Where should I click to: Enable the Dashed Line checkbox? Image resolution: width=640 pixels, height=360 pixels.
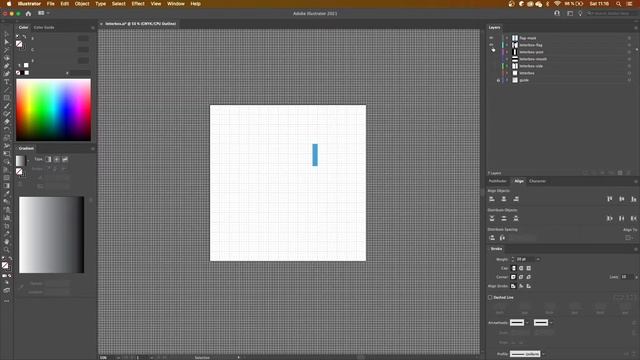coord(490,298)
